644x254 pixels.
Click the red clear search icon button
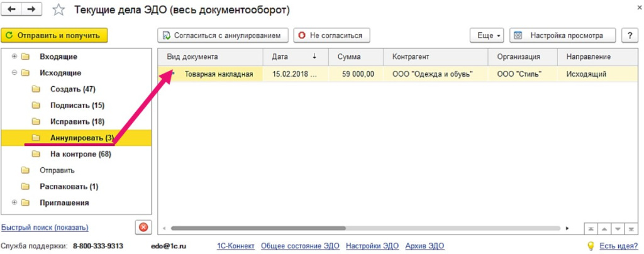point(143,227)
